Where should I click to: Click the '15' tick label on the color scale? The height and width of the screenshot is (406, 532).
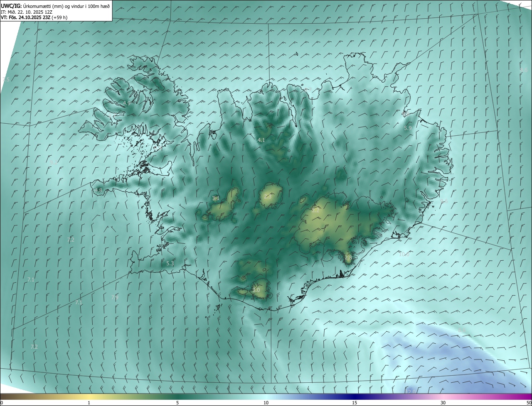[x=355, y=403]
